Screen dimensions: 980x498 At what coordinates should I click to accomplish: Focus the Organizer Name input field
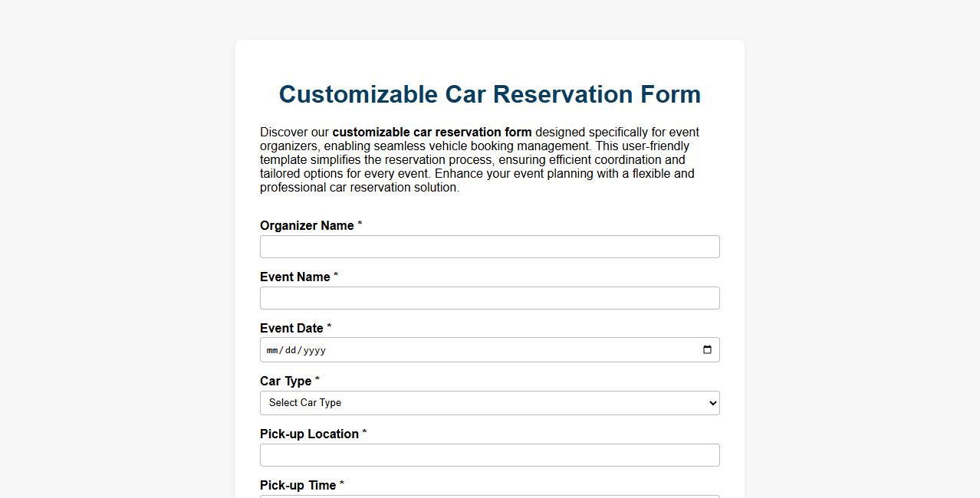489,246
